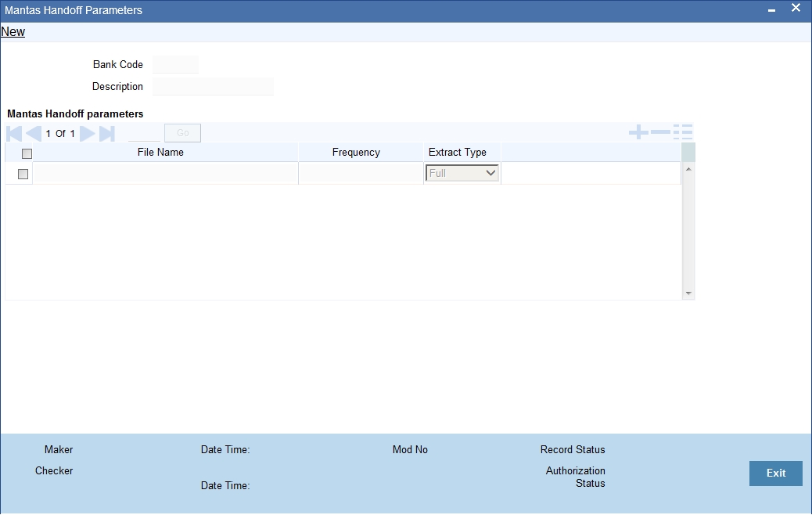Tick the select-all header checkbox

coord(27,153)
